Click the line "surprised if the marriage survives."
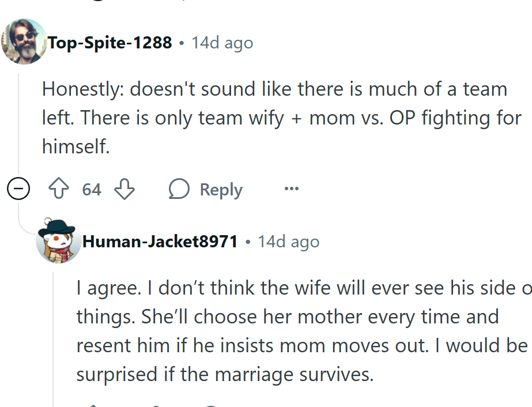The height and width of the screenshot is (407, 532). 225,375
